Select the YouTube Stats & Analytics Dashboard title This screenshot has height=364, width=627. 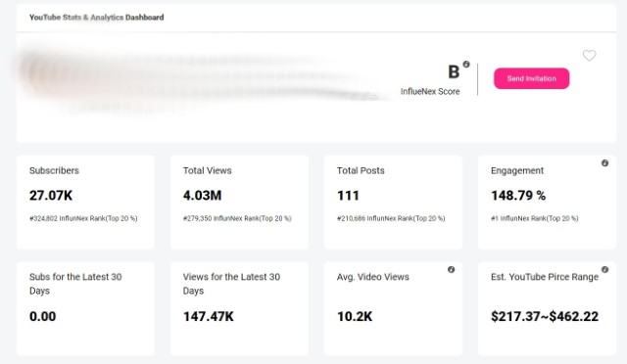[96, 18]
